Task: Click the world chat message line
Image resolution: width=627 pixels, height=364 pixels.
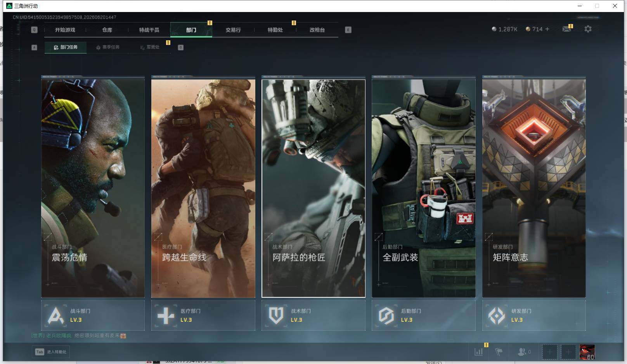Action: coord(79,336)
